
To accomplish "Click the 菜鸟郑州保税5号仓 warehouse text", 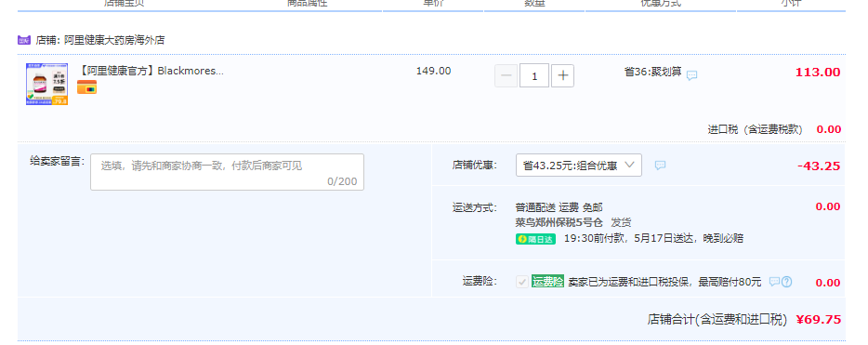I will point(559,222).
